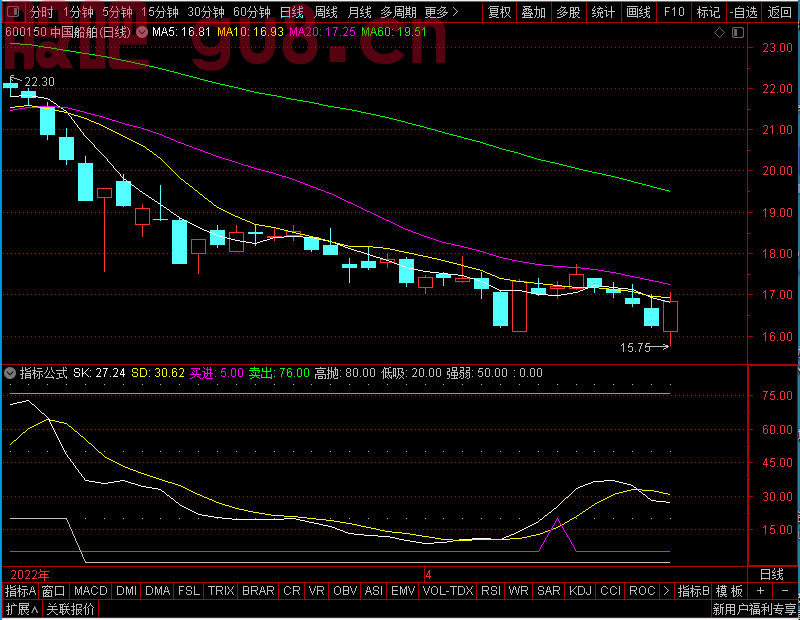Screen dimensions: 800x620
Task: Select the OBV indicator tab
Action: point(345,591)
